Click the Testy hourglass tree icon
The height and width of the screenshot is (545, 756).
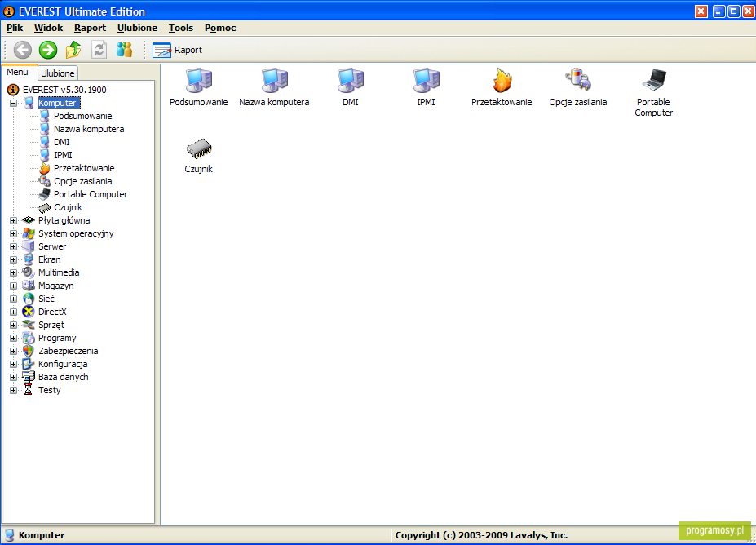tap(29, 390)
